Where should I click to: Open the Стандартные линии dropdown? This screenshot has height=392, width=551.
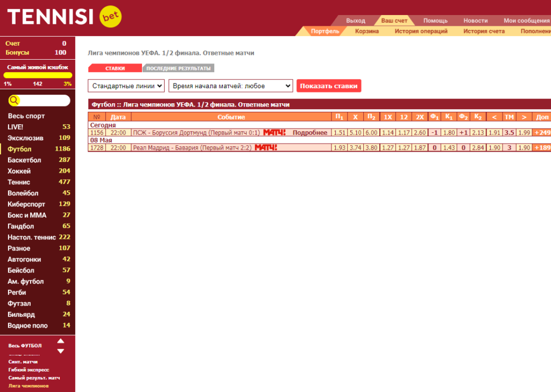(126, 85)
